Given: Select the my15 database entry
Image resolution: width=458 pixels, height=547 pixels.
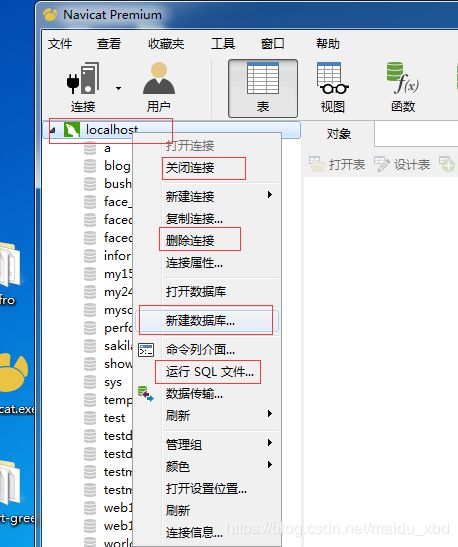Looking at the screenshot, I should pyautogui.click(x=118, y=274).
